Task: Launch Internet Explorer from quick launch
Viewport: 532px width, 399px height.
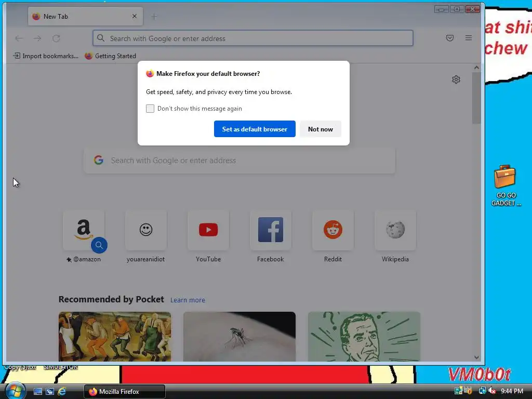Action: (62, 392)
